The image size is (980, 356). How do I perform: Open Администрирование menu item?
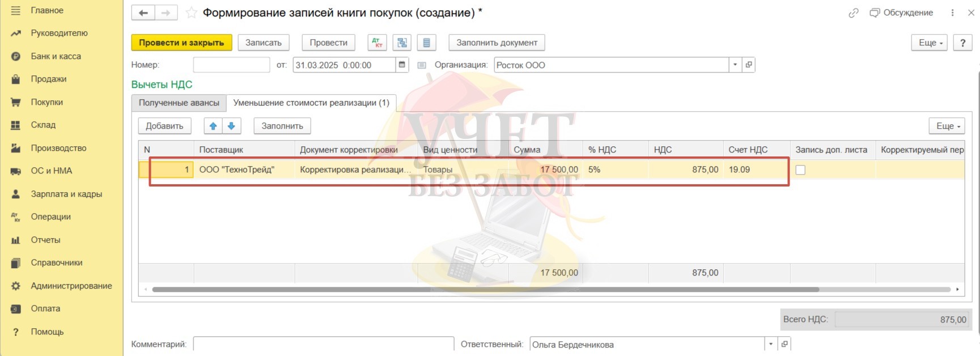tap(71, 286)
